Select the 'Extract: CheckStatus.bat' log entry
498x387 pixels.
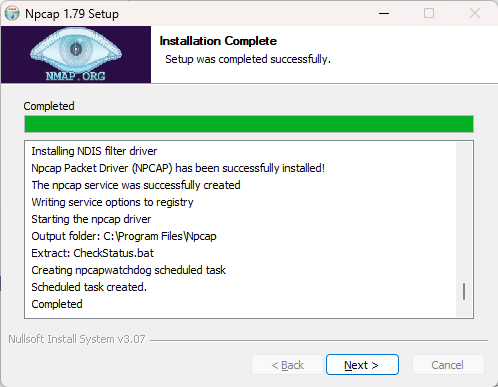tap(92, 253)
